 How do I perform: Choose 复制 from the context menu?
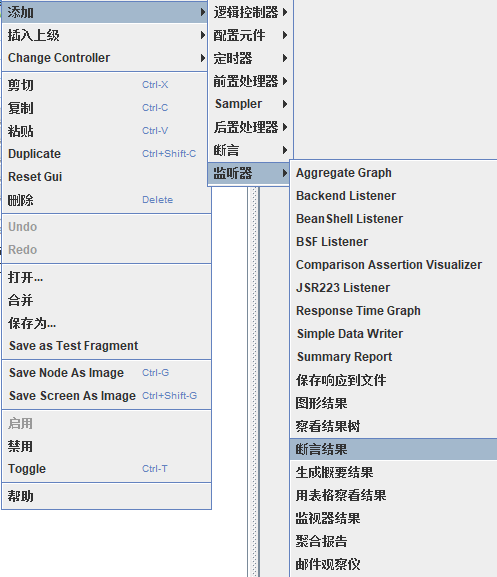coord(106,108)
